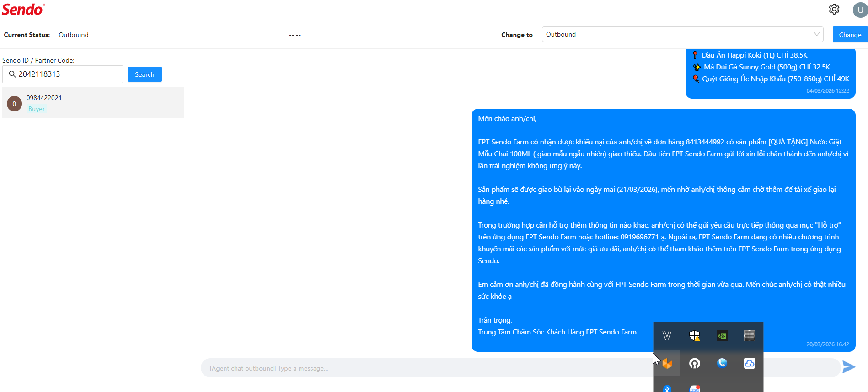Click the 04/03/2026 12:22 timestamp

pos(827,91)
